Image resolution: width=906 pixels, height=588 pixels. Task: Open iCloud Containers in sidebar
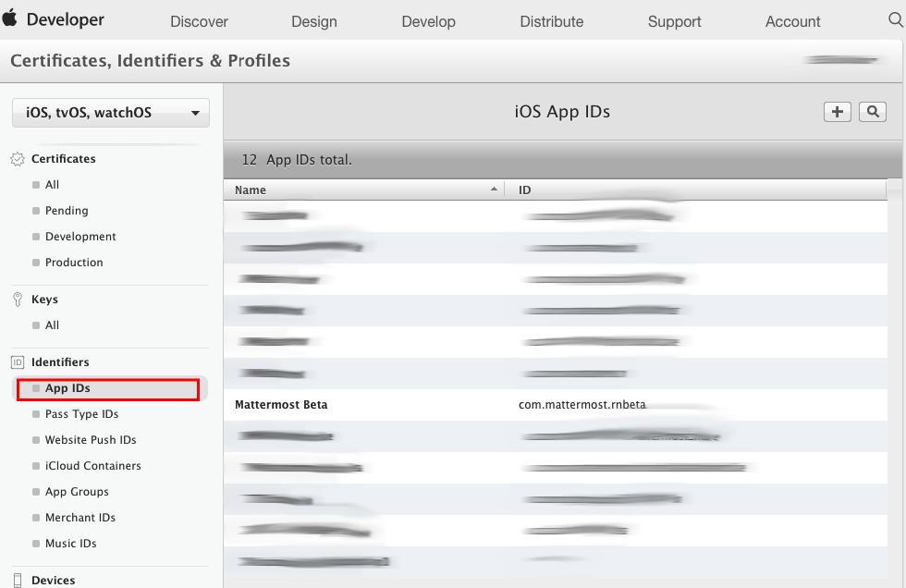pyautogui.click(x=92, y=466)
